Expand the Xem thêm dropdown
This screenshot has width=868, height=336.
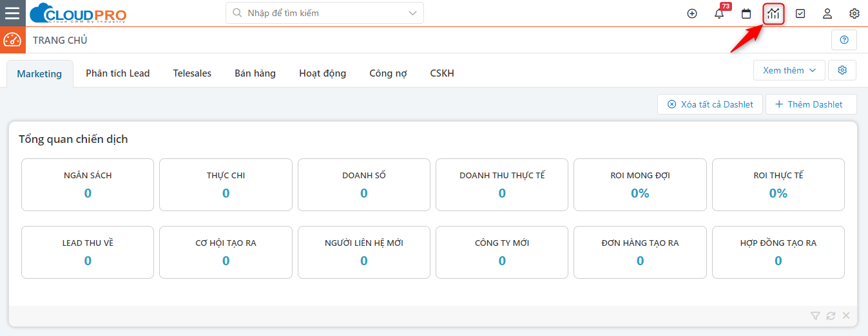[x=789, y=70]
